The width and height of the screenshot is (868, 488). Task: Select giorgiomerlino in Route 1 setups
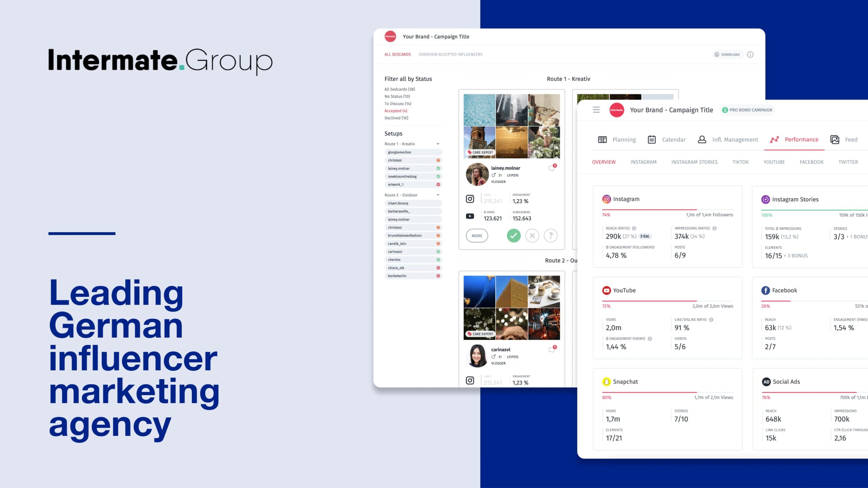tap(413, 152)
